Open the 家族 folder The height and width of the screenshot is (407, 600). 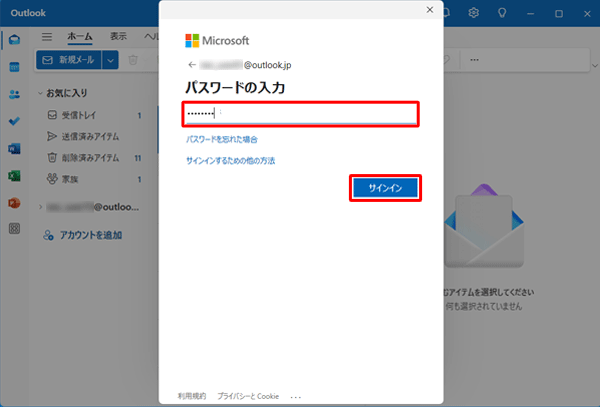pyautogui.click(x=94, y=179)
